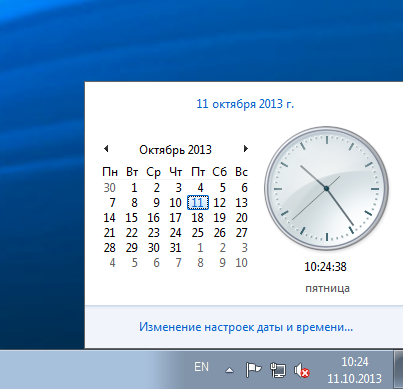Click the Пн weekday header
The height and width of the screenshot is (389, 403).
tap(110, 172)
